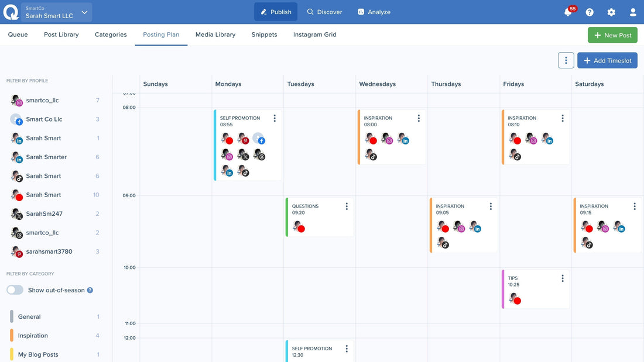Open the help question mark icon
Viewport: 644px width, 362px height.
pyautogui.click(x=590, y=12)
